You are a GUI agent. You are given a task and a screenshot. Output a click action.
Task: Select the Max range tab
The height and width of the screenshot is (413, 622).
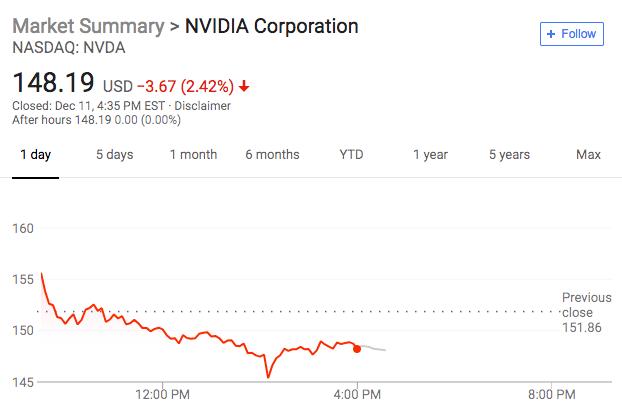588,155
